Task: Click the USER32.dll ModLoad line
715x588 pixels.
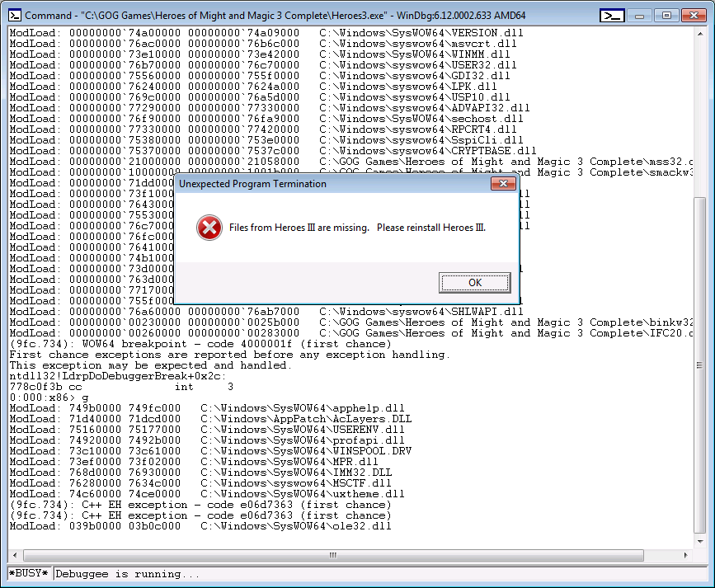Action: pos(263,65)
